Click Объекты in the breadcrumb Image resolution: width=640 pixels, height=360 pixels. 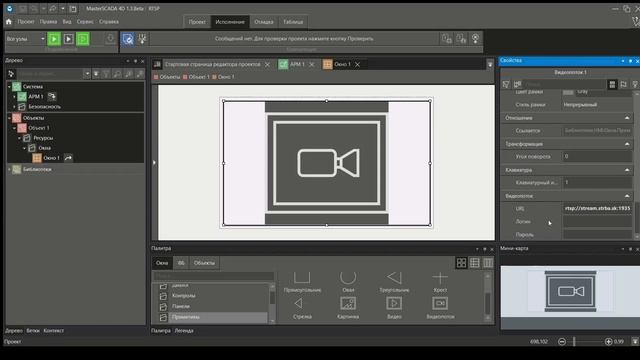[170, 77]
